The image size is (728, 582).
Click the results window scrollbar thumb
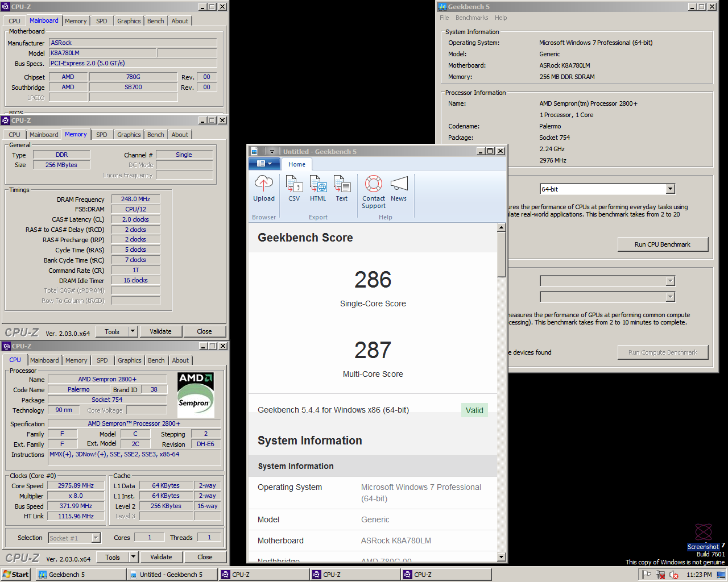click(x=501, y=255)
